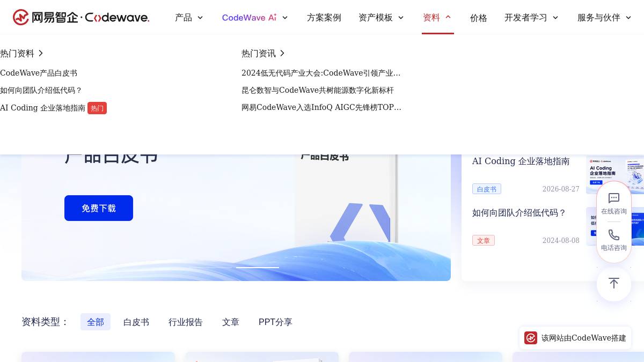
Task: Click the back-to-top arrow button
Action: pos(614,284)
